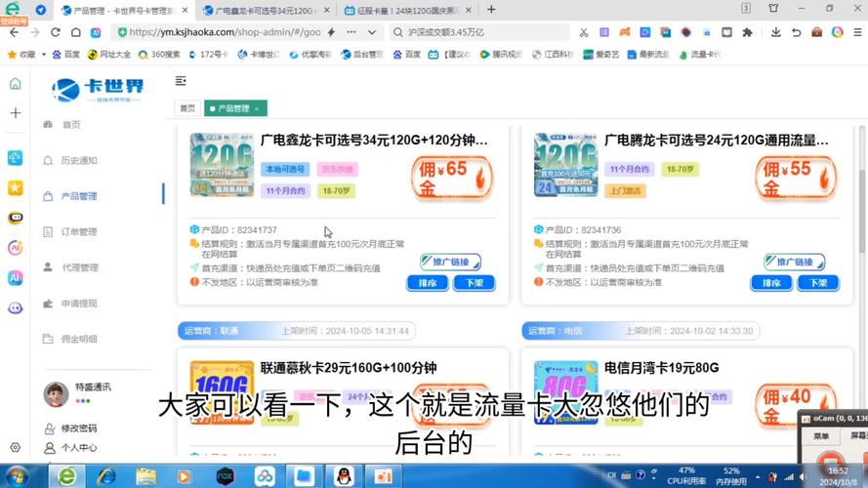
Task: Select the green 产品管理 page tab
Action: [x=234, y=108]
